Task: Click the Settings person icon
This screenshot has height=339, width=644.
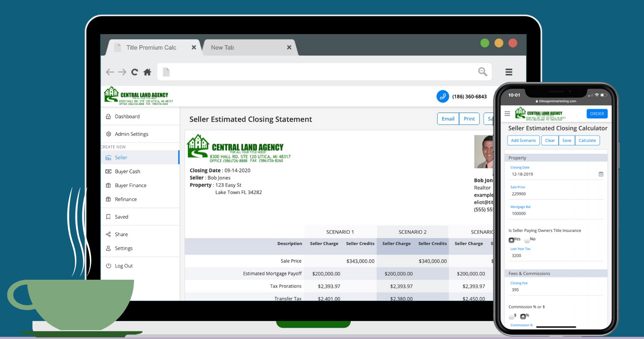Action: tap(108, 248)
